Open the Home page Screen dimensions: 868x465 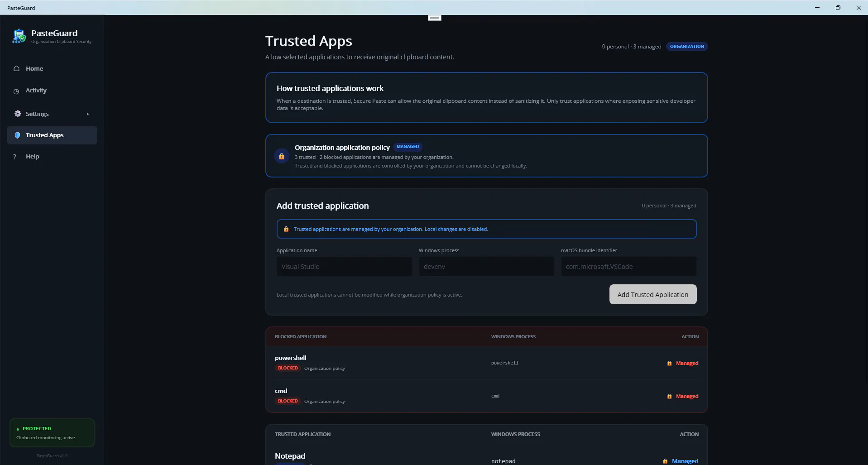52,68
